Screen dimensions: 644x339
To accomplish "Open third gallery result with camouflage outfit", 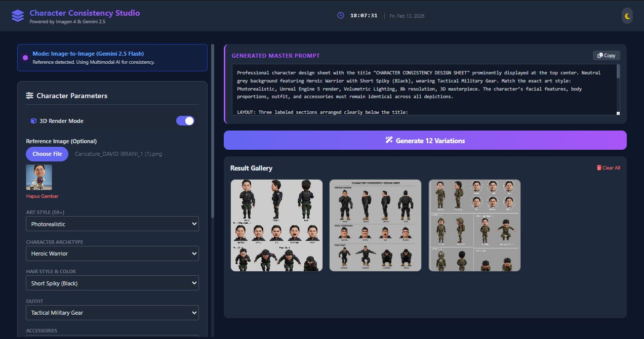I will (x=474, y=225).
